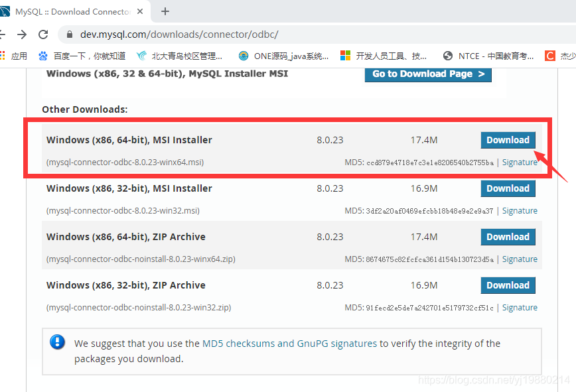
Task: Click the 17.4M size of 64-bit MSI
Action: (x=424, y=140)
